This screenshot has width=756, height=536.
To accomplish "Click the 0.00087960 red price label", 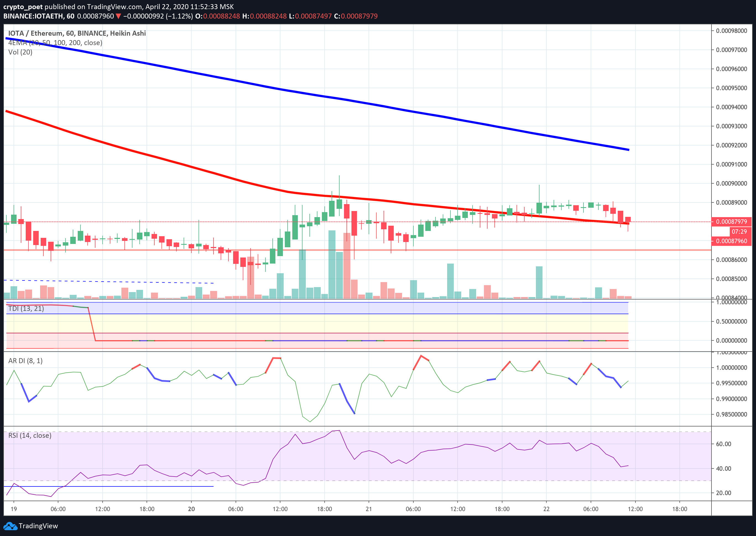I will point(731,241).
